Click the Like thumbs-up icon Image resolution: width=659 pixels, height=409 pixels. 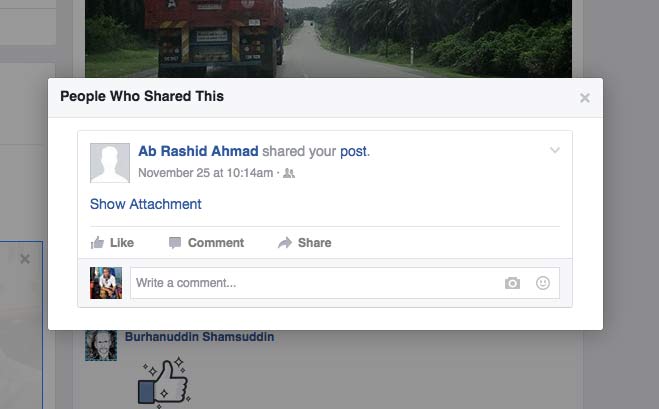pos(97,243)
